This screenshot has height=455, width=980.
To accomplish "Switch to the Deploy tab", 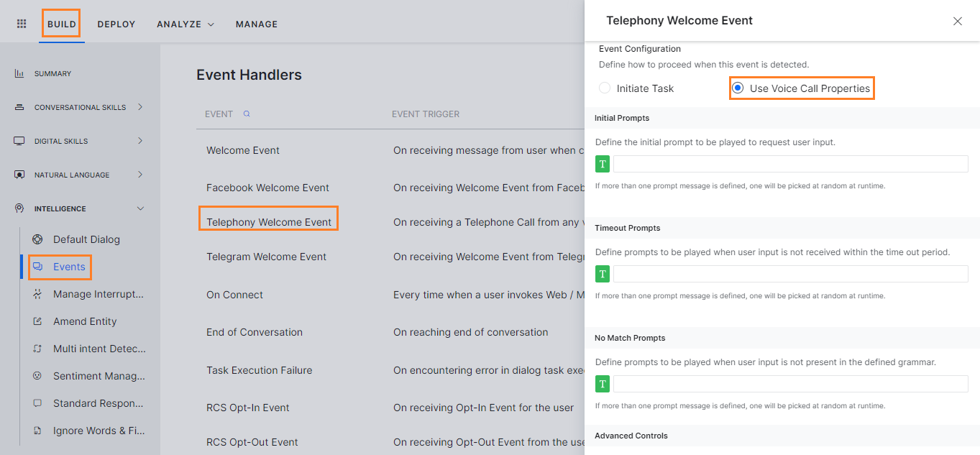I will click(116, 24).
